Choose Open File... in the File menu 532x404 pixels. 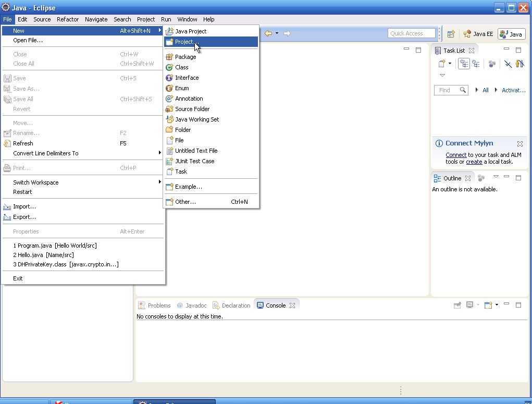[x=83, y=41]
